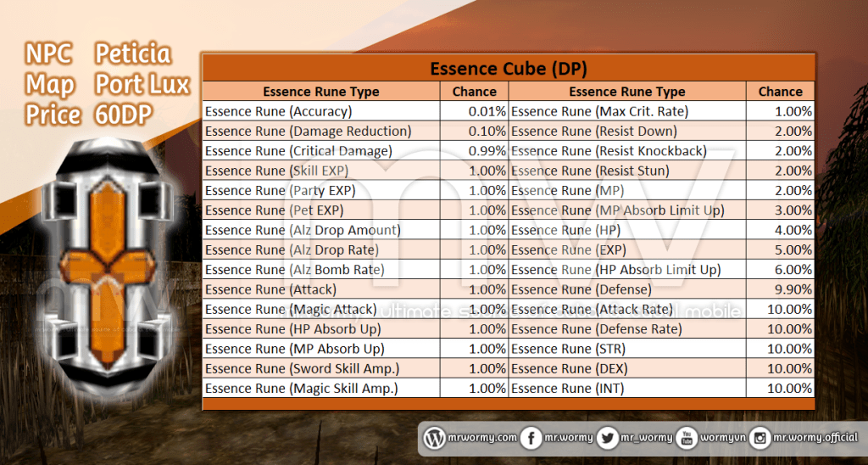Click the 9.90% chance value for Defense
This screenshot has width=868, height=465.
[792, 289]
